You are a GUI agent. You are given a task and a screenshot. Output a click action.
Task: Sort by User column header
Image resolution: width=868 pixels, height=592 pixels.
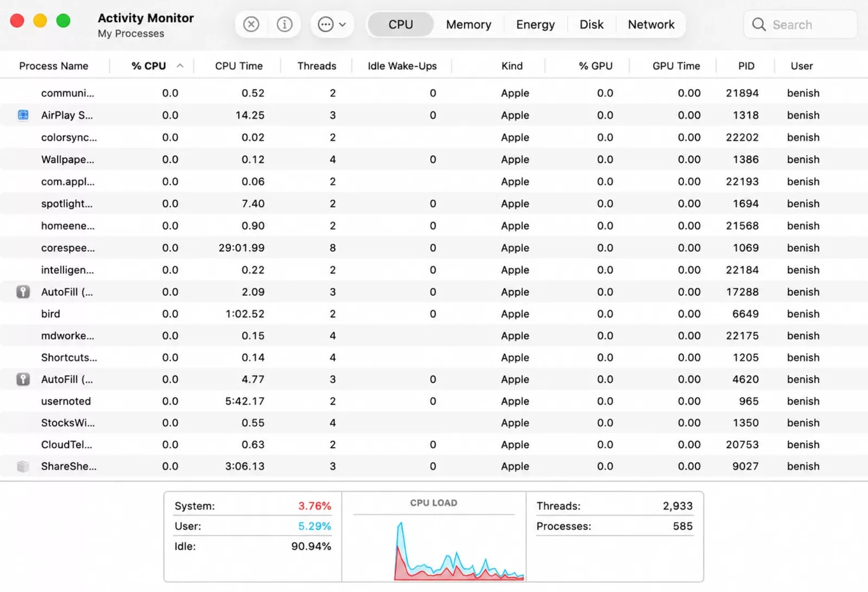tap(802, 66)
